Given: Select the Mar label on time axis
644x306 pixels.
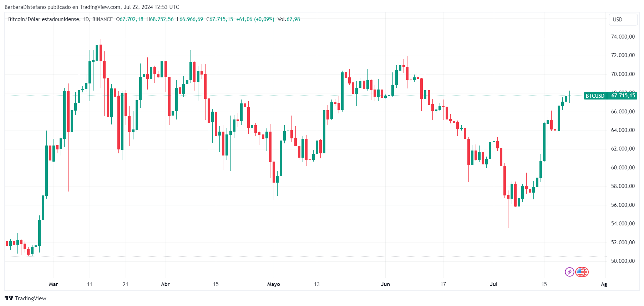Looking at the screenshot, I should click(x=54, y=284).
